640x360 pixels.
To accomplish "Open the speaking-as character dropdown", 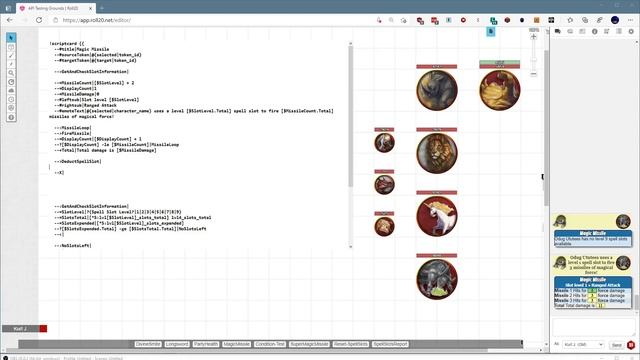I will click(583, 345).
